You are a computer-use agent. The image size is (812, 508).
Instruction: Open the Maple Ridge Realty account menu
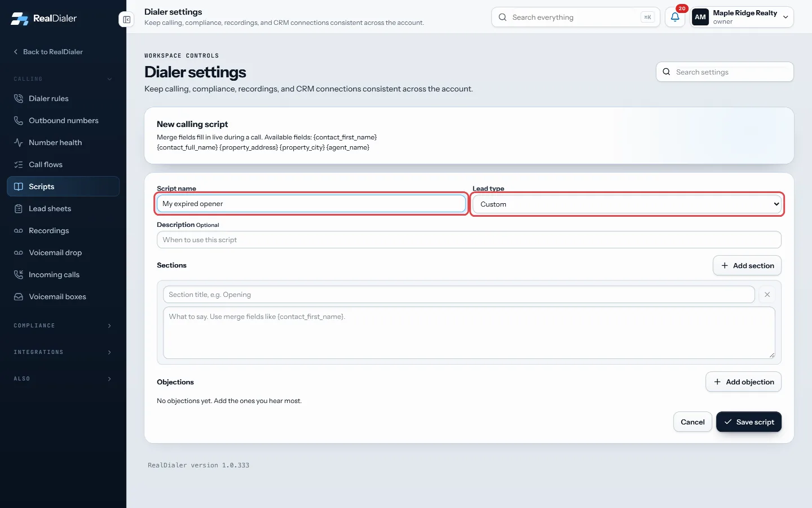pyautogui.click(x=742, y=17)
